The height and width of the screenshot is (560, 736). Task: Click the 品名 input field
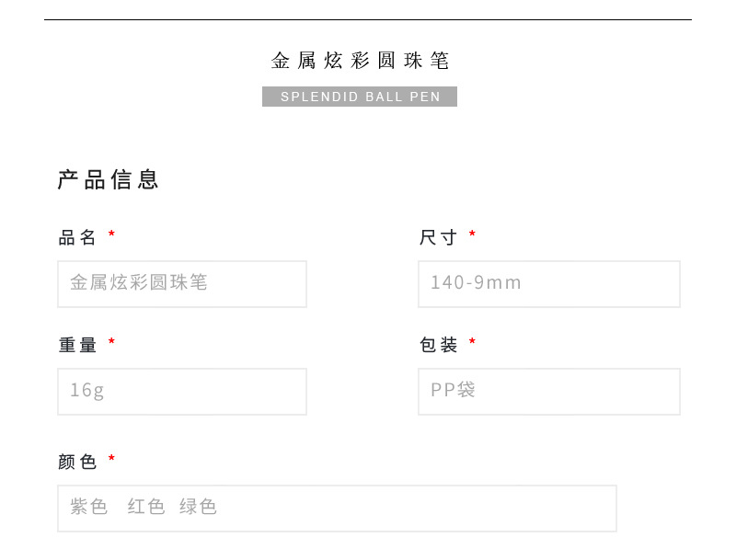click(182, 284)
